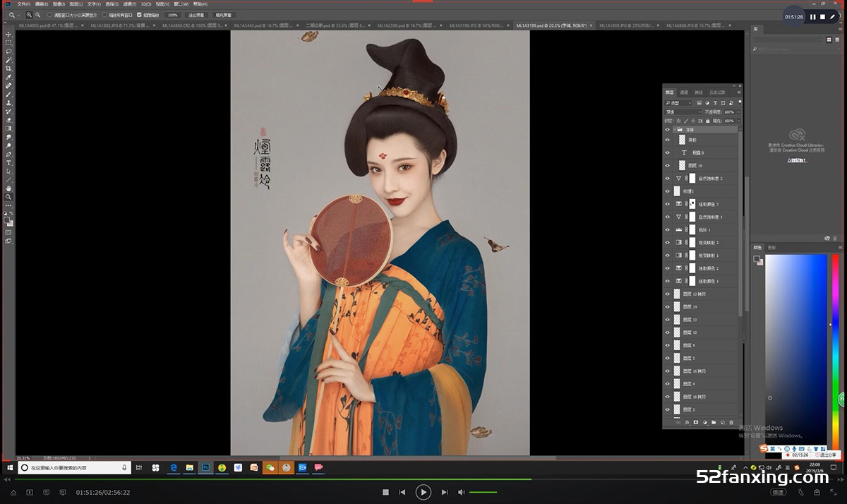The image size is (847, 504).
Task: Select the Magic Wand tool
Action: (10, 59)
